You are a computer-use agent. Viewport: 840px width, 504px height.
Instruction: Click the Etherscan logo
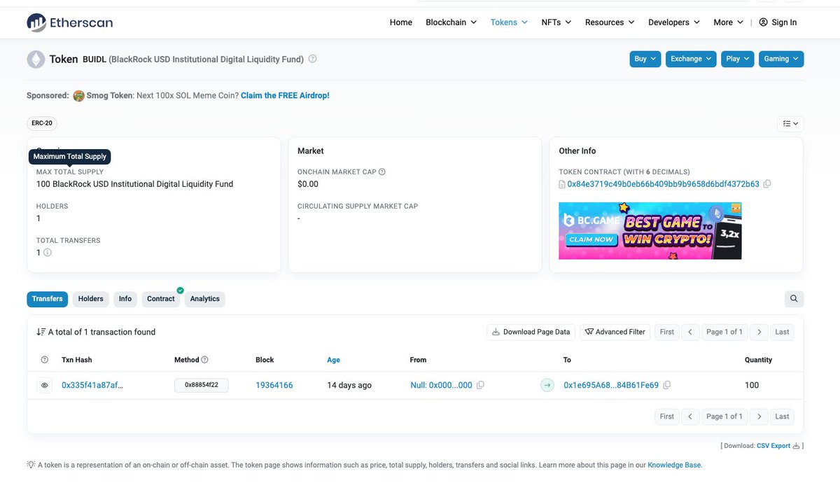[x=69, y=22]
